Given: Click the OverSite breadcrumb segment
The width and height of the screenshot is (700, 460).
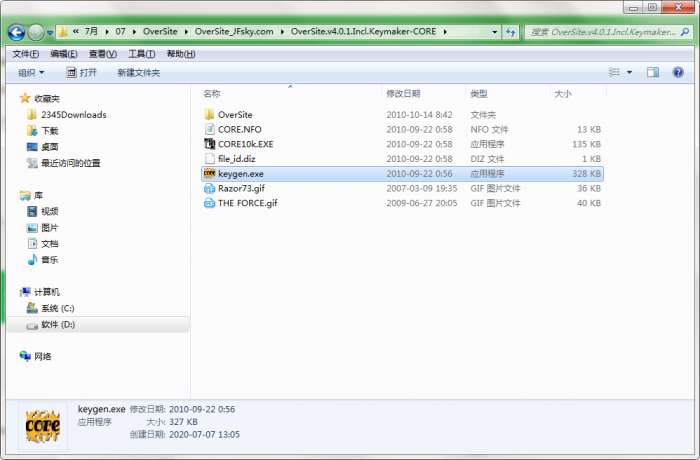Looking at the screenshot, I should [x=160, y=32].
